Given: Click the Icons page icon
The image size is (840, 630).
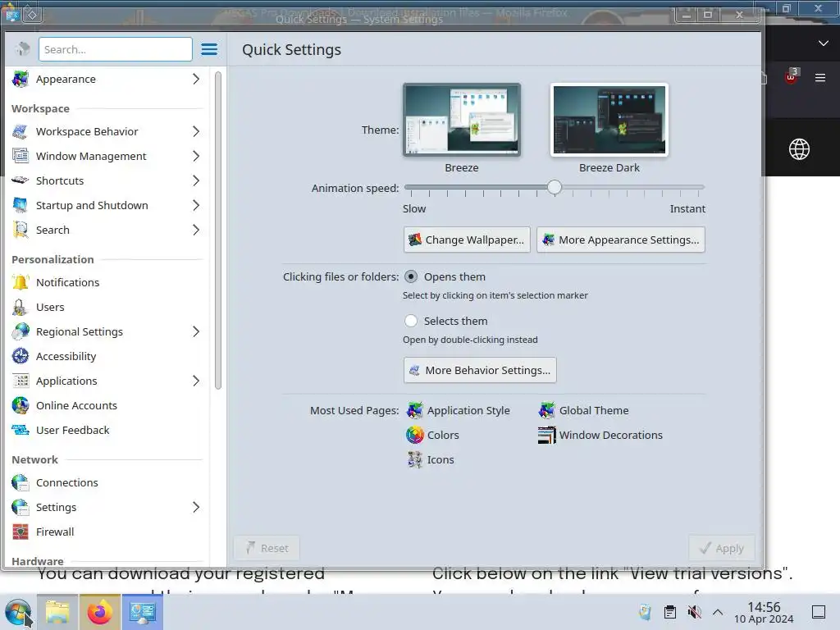Looking at the screenshot, I should tap(414, 459).
